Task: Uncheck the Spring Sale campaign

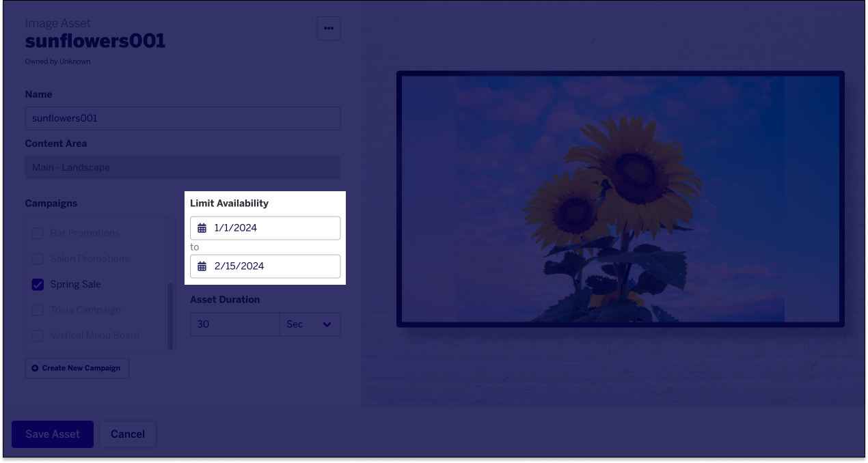Action: [38, 284]
